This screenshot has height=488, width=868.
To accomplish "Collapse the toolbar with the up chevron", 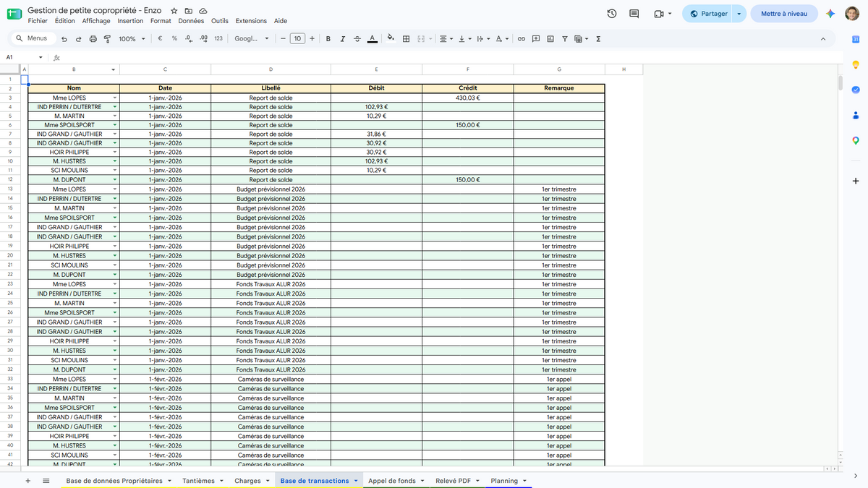I will pyautogui.click(x=823, y=39).
